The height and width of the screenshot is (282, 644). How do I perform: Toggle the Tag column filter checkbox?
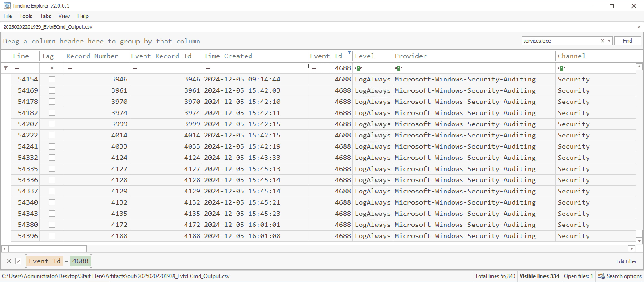(x=52, y=68)
